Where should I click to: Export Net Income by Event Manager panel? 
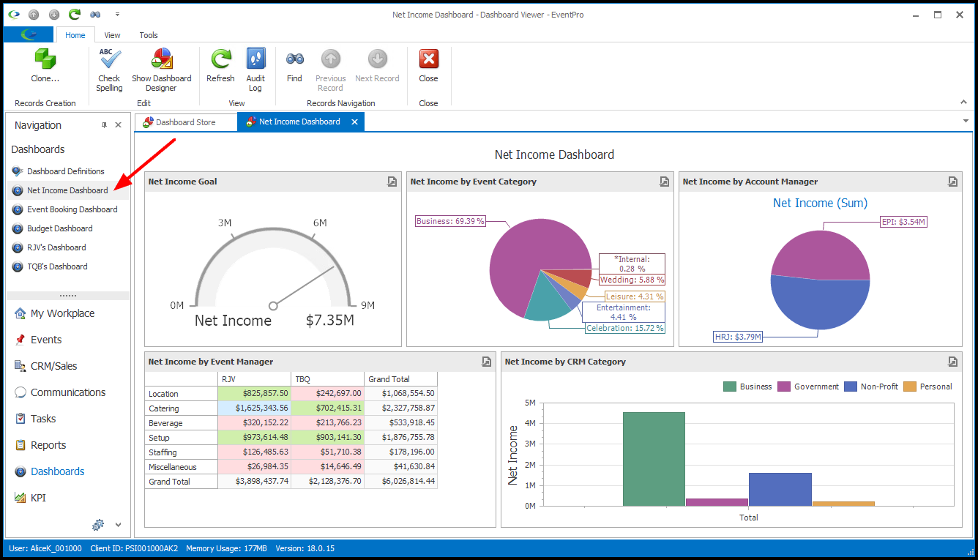(486, 362)
